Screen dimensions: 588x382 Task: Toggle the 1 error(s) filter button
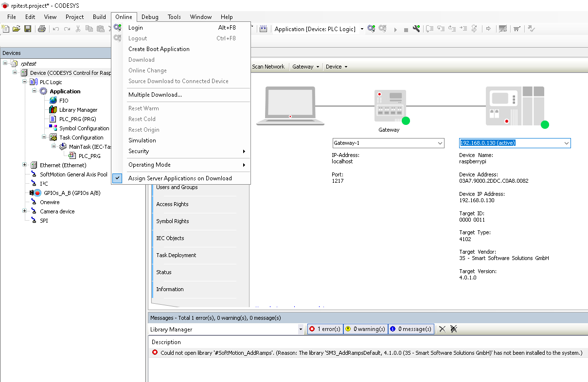pyautogui.click(x=325, y=329)
